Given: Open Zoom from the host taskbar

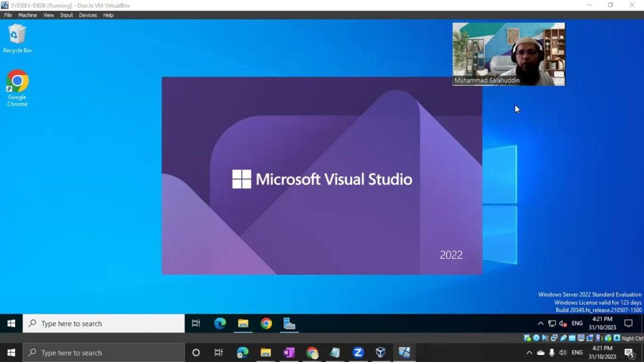Looking at the screenshot, I should pyautogui.click(x=358, y=353).
